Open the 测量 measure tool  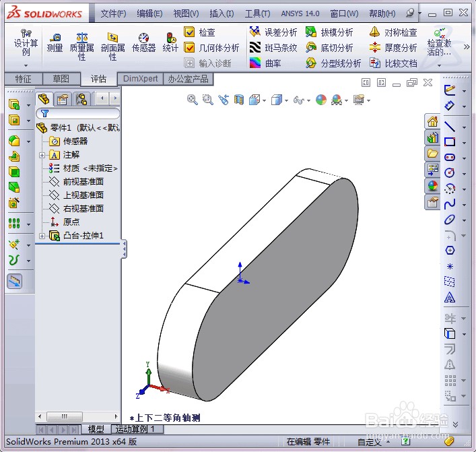pos(55,43)
